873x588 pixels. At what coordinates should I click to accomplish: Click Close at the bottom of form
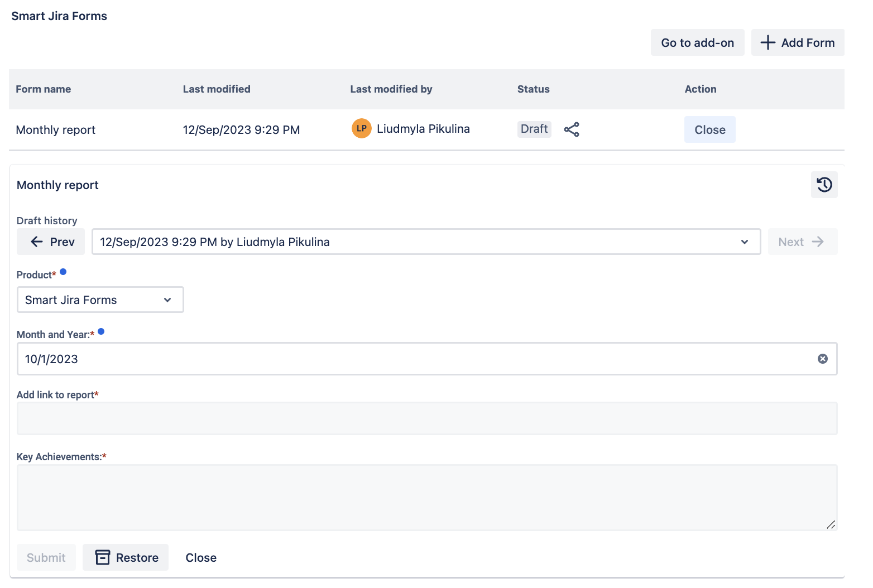point(201,557)
